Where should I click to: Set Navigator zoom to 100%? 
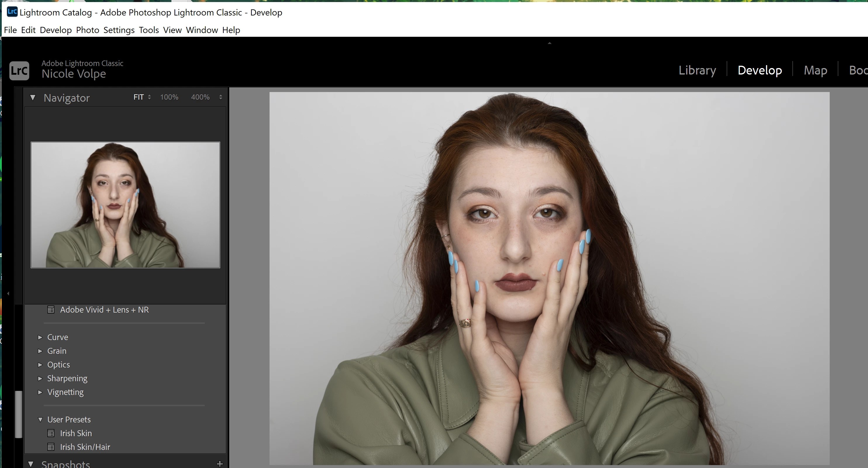[x=169, y=97]
